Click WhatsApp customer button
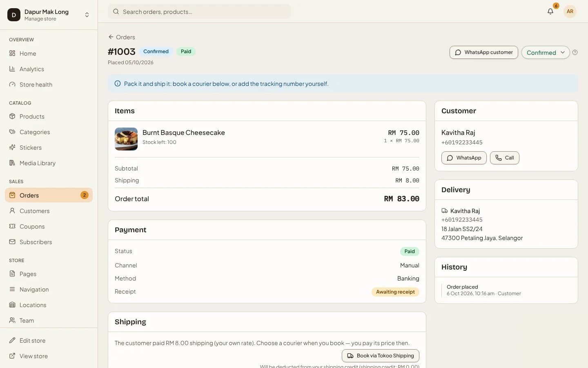The height and width of the screenshot is (368, 588). tap(484, 52)
